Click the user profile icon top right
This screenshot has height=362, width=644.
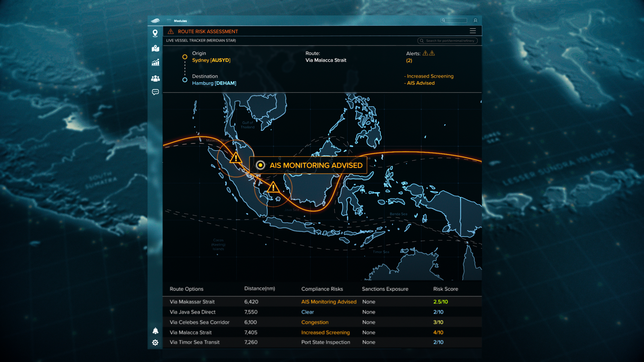(x=475, y=20)
